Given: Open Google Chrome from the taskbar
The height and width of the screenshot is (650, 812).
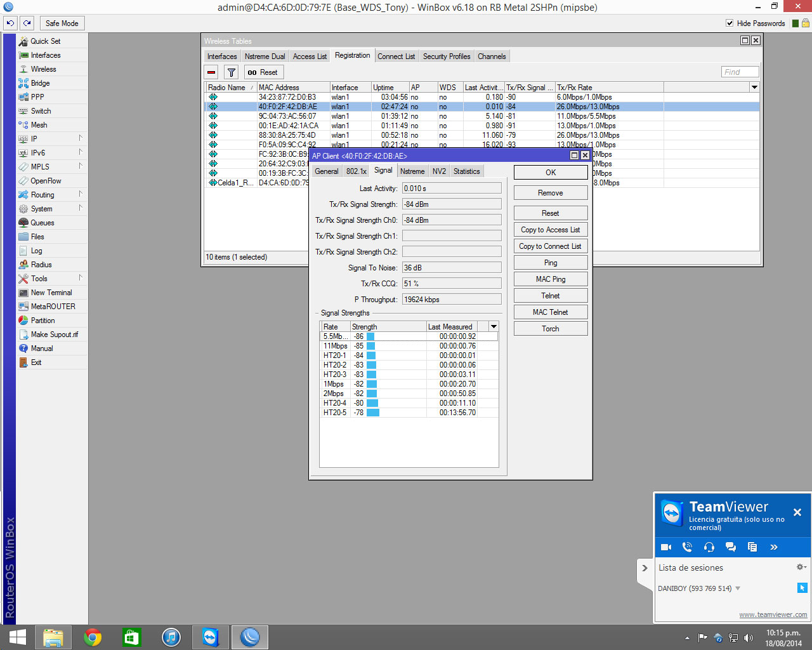Looking at the screenshot, I should 93,637.
